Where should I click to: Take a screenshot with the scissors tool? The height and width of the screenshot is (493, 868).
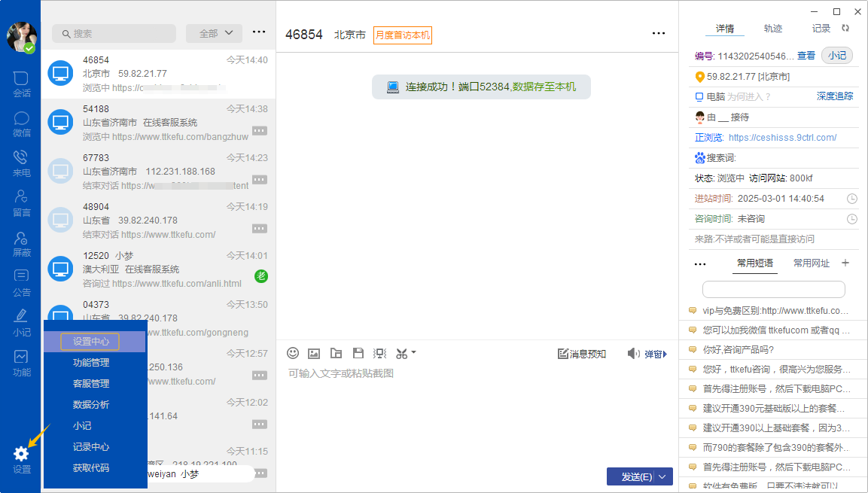(402, 352)
